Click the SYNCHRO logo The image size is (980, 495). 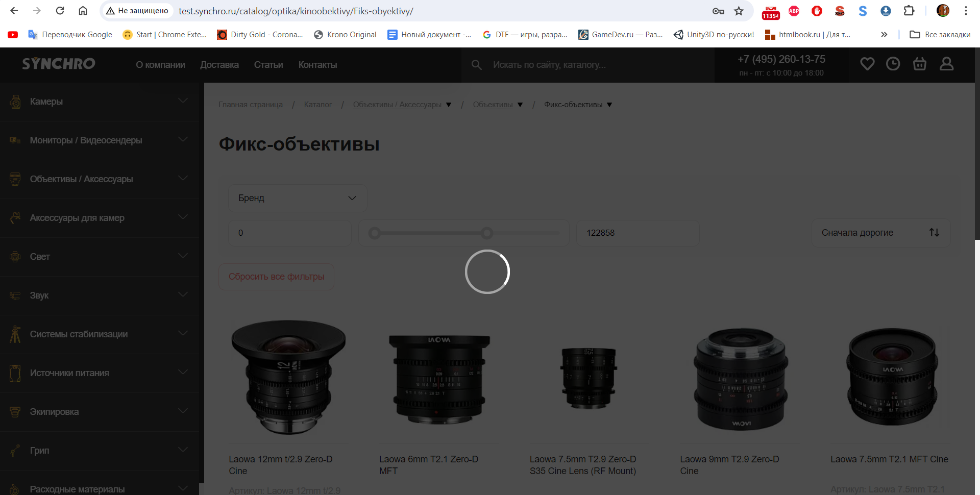point(59,64)
